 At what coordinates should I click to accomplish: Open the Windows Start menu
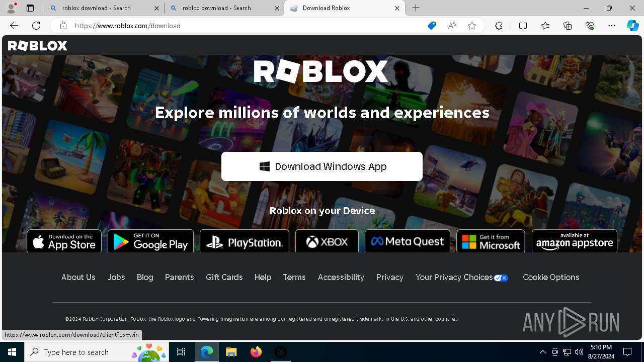coord(12,352)
